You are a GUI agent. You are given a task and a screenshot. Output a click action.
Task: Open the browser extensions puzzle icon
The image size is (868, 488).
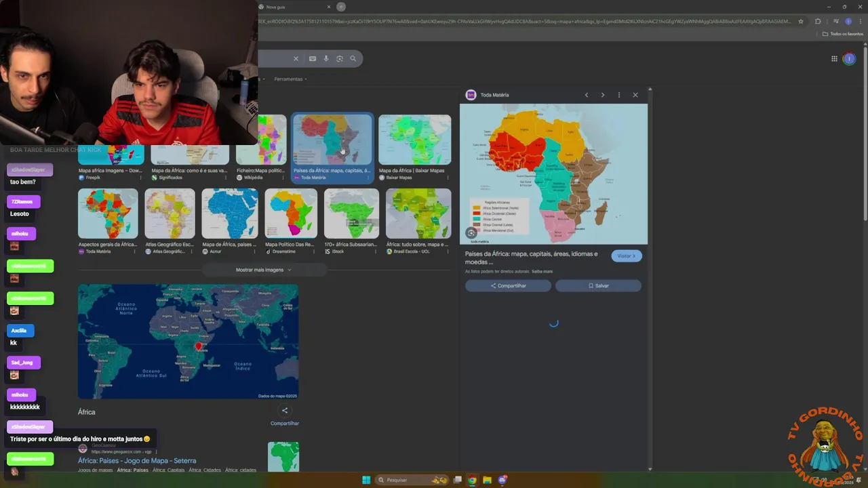818,21
